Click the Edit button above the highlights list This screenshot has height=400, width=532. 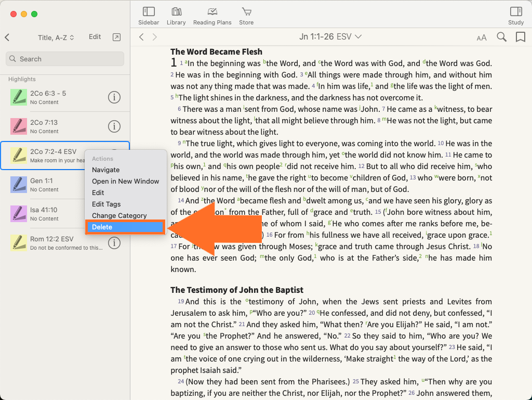click(x=95, y=37)
